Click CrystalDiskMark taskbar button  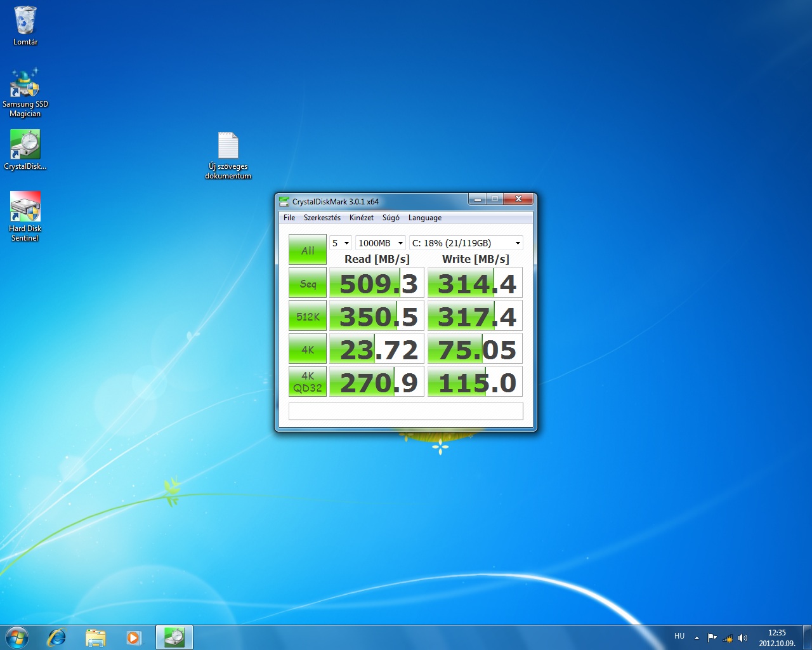pyautogui.click(x=174, y=637)
